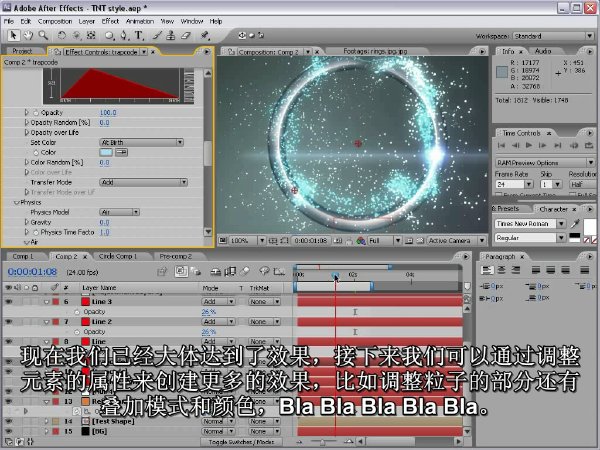Screen dimensions: 600x450
Task: Click the color eyedropper next to Color swatch
Action: tap(121, 152)
